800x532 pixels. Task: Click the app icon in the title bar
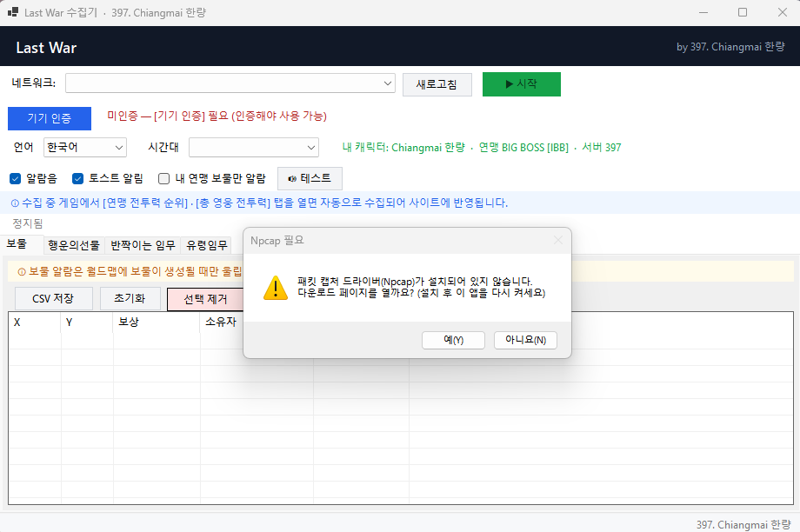coord(13,12)
